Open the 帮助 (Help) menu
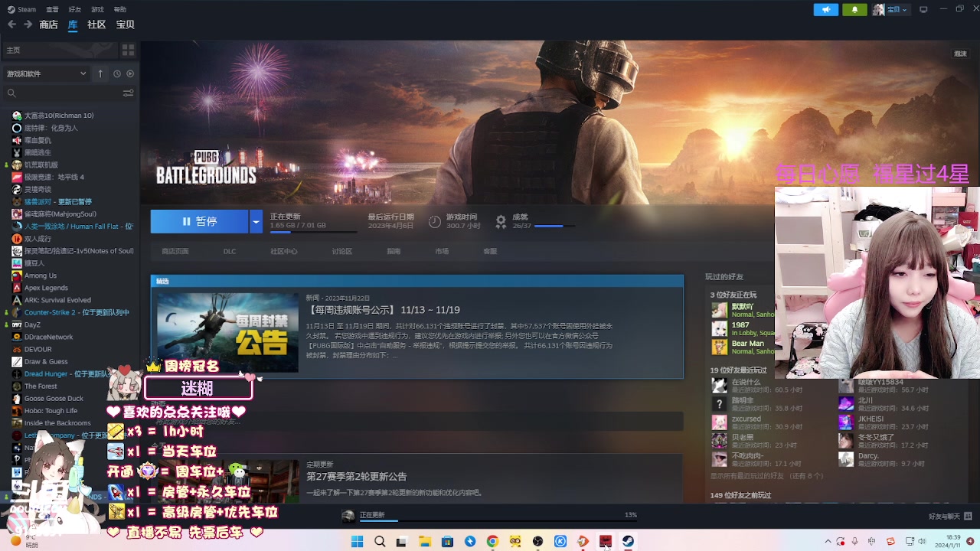The image size is (980, 551). pos(120,9)
